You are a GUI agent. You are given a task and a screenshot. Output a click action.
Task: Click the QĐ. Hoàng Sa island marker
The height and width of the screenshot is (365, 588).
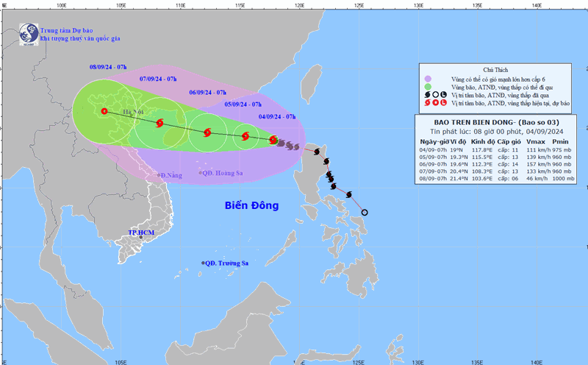tap(201, 173)
